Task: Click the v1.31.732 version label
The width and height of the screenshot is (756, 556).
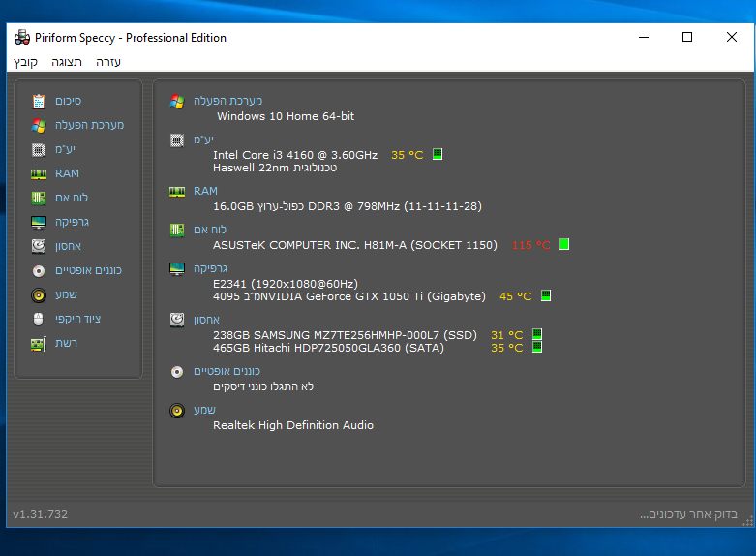Action: pyautogui.click(x=40, y=514)
